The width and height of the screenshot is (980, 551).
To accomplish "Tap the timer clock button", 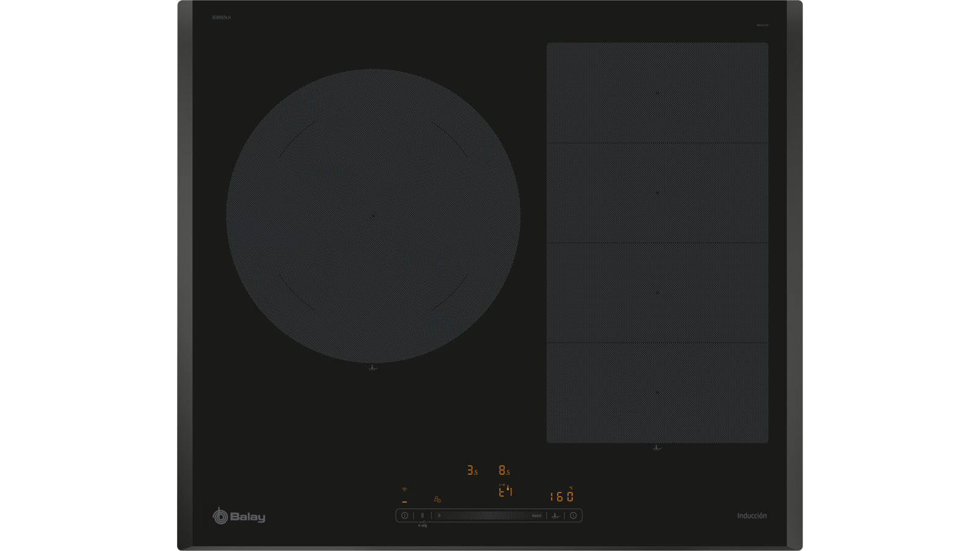I will point(573,515).
